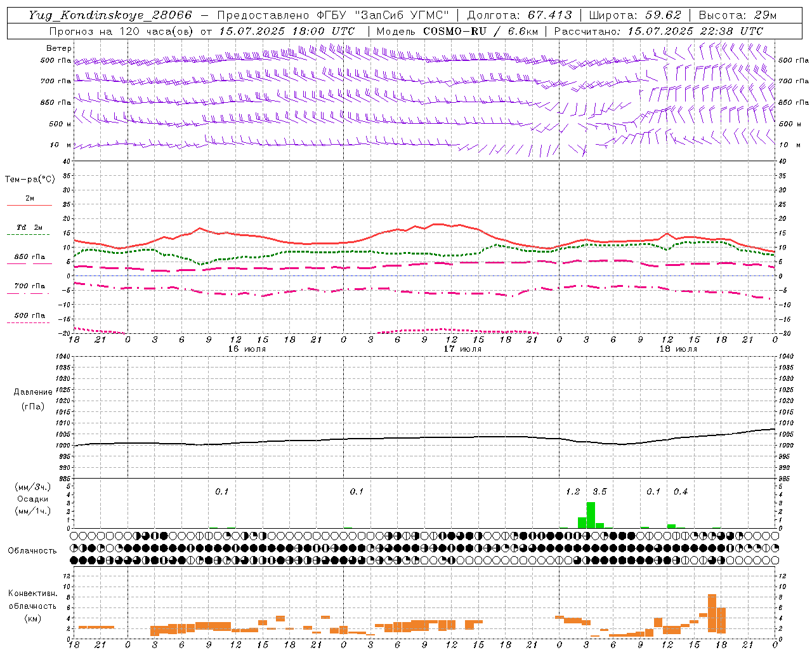812x650 pixels.
Task: Select the model name COSMO-RU / 6.6км
Action: click(x=480, y=31)
